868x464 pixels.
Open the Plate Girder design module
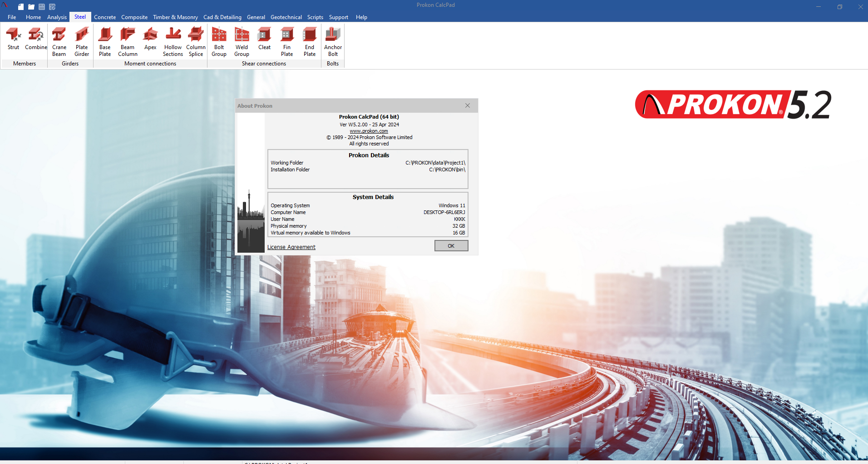coord(82,41)
